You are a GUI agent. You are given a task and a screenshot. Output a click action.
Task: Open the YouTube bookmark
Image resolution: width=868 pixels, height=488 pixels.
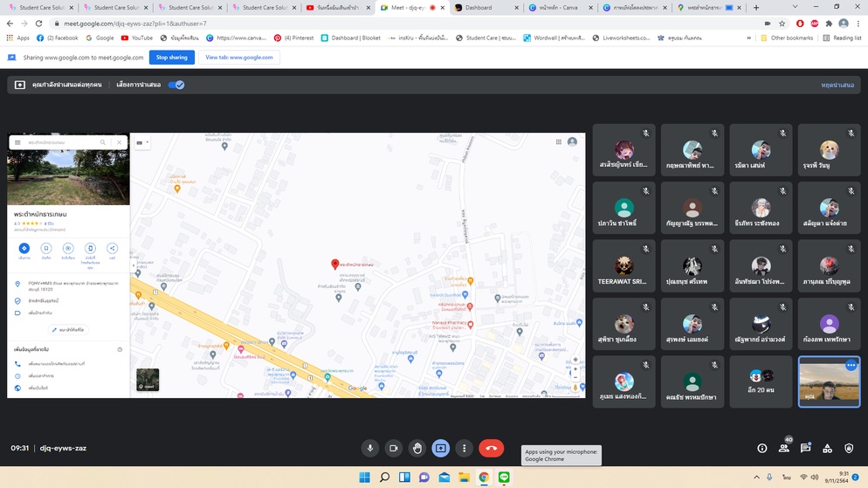pyautogui.click(x=137, y=38)
